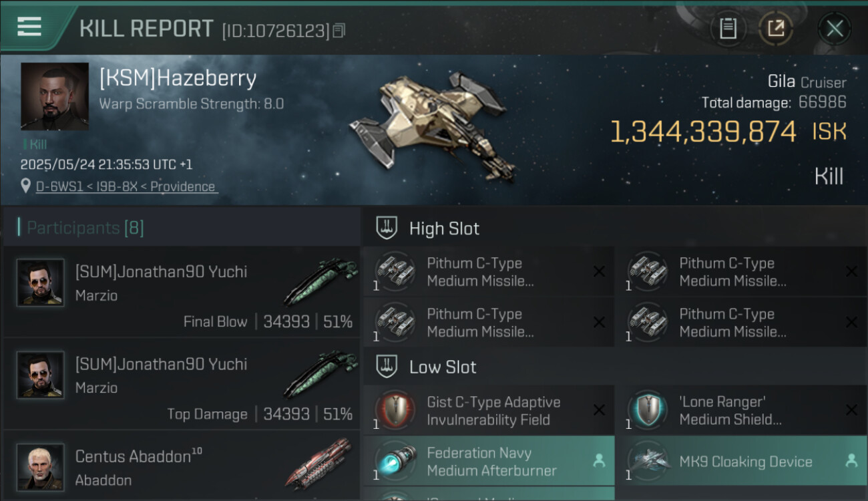
Task: Click Final Blow Jonathan90 Yuchi portrait
Action: click(41, 283)
